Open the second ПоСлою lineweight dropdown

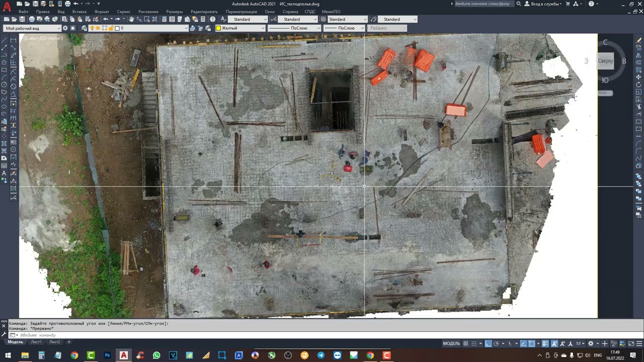tap(344, 28)
